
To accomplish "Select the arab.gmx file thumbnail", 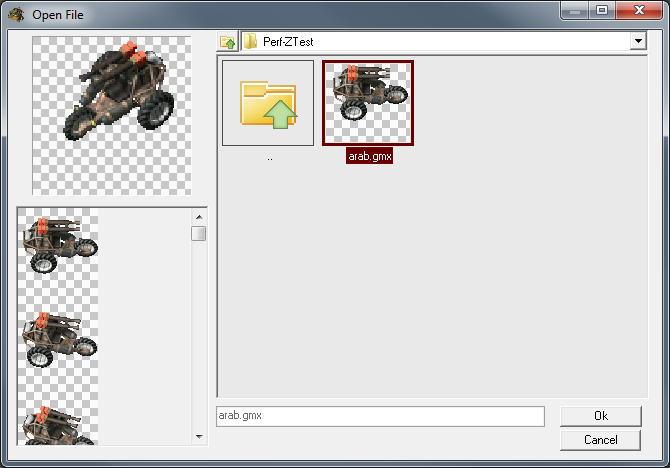I will point(368,103).
